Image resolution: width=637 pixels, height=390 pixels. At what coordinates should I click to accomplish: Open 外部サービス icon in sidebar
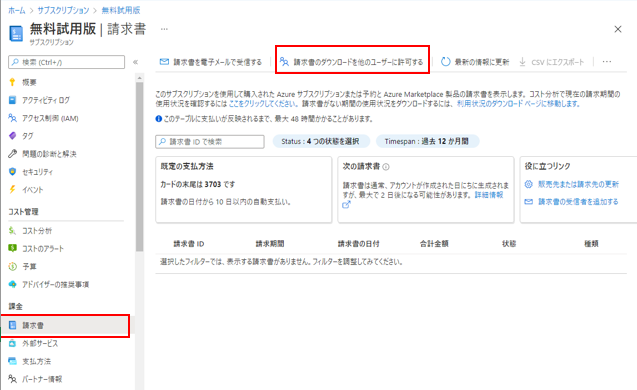point(13,343)
